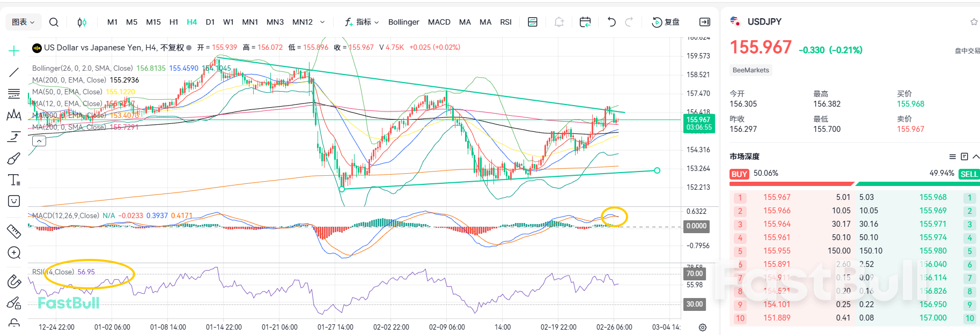Switch market depth to list view
980x335 pixels.
point(953,157)
